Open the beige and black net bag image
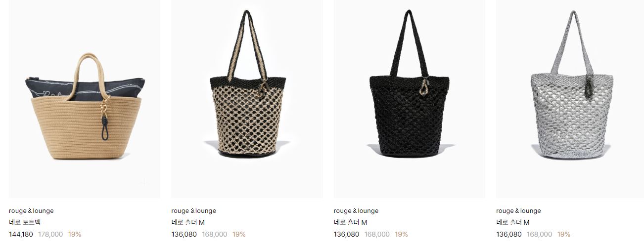Image resolution: width=644 pixels, height=246 pixels. (x=247, y=99)
